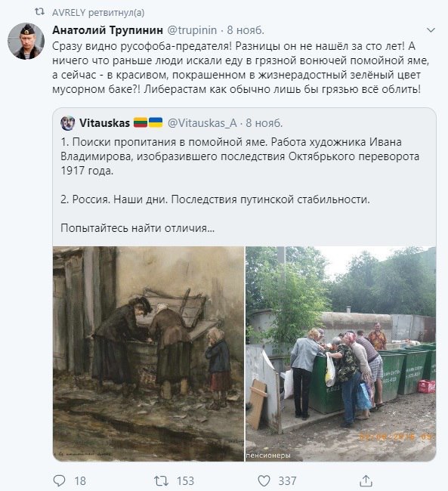Like the tweet with heart icon
This screenshot has height=491, width=448.
click(264, 480)
